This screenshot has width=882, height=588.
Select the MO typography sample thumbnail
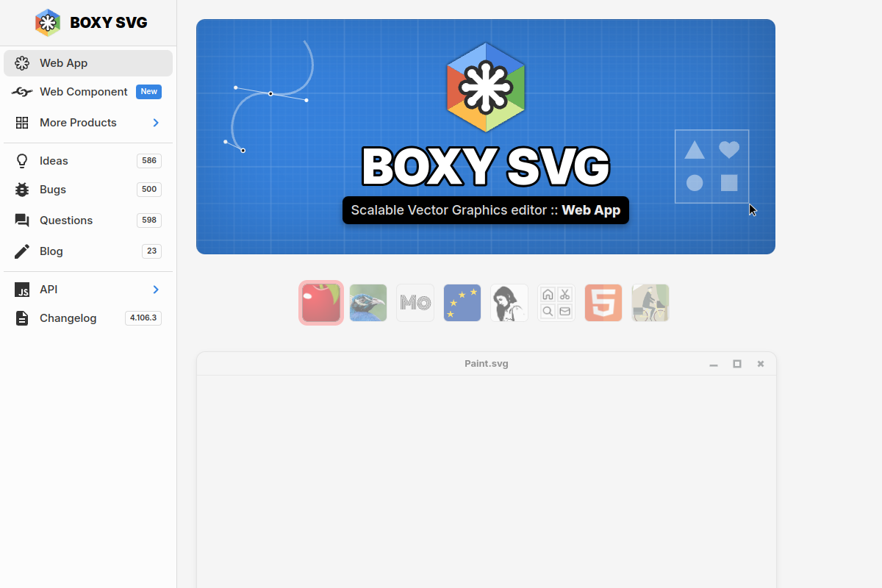coord(415,303)
